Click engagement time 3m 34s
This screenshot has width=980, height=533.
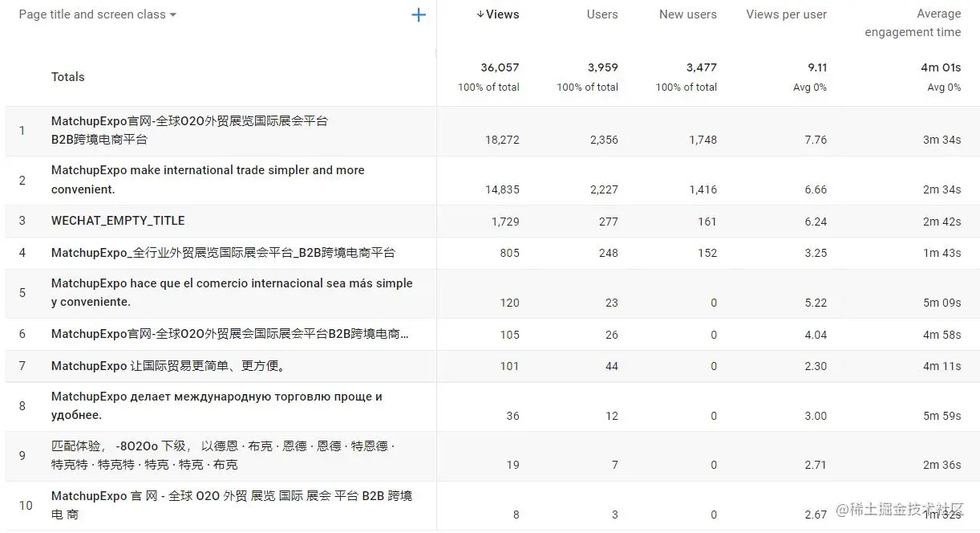tap(942, 140)
